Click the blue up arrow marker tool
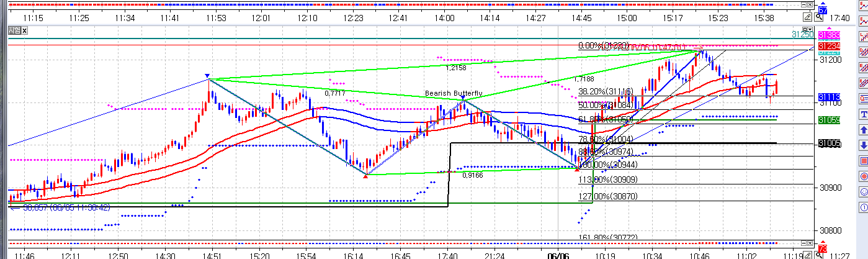The height and width of the screenshot is (259, 868). pyautogui.click(x=863, y=130)
